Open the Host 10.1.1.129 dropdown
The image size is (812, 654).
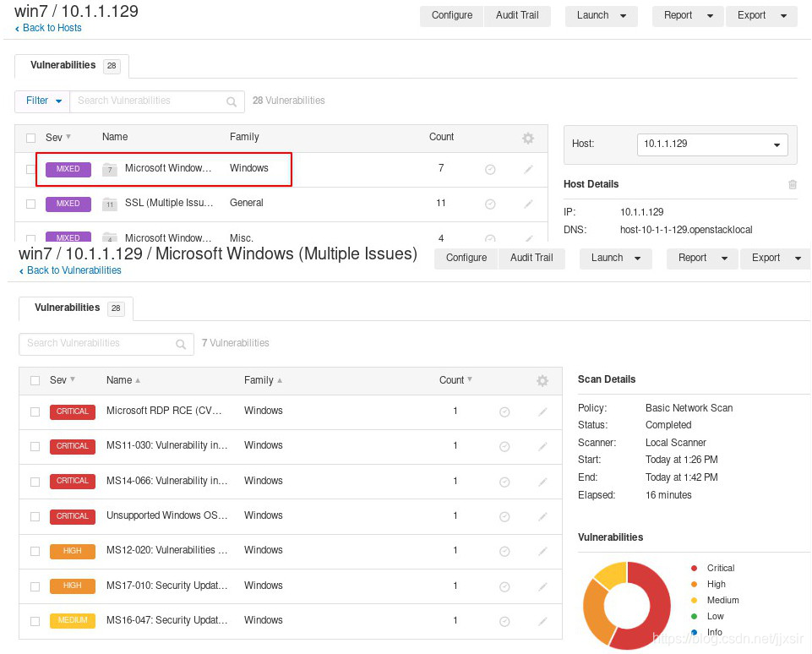click(x=712, y=144)
